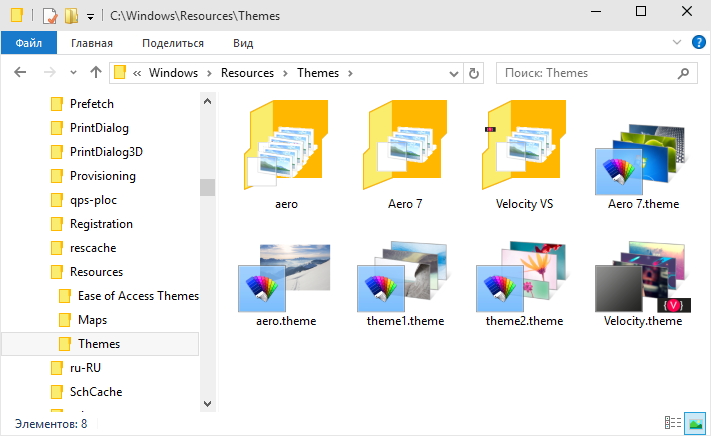Click Windows in the address breadcrumb

173,73
